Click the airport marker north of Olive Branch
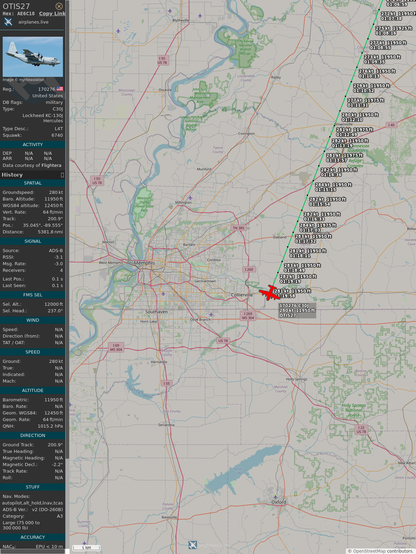 (x=211, y=314)
